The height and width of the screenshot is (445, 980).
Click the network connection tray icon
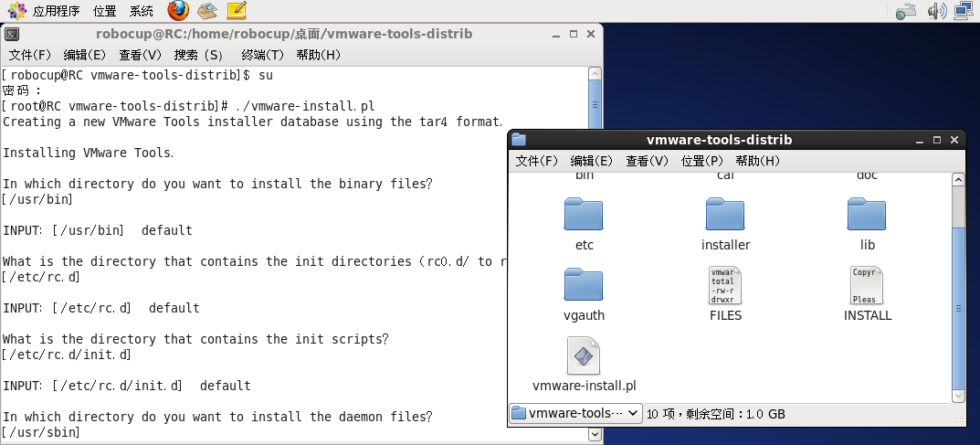906,11
